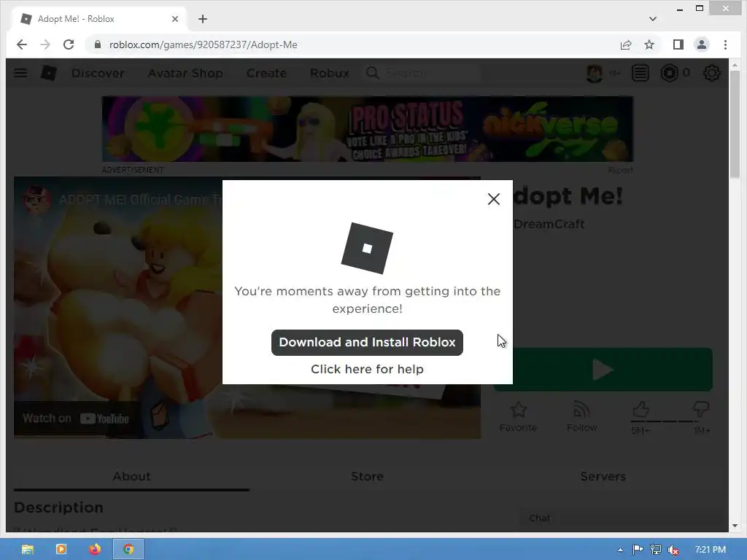Favorite the game with star icon
747x560 pixels.
[519, 416]
